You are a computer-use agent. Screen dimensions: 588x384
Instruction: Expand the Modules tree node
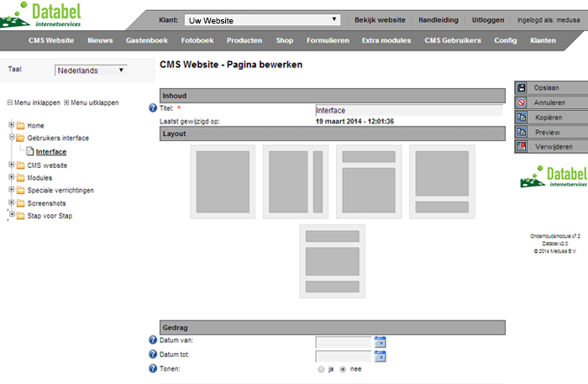tap(11, 177)
